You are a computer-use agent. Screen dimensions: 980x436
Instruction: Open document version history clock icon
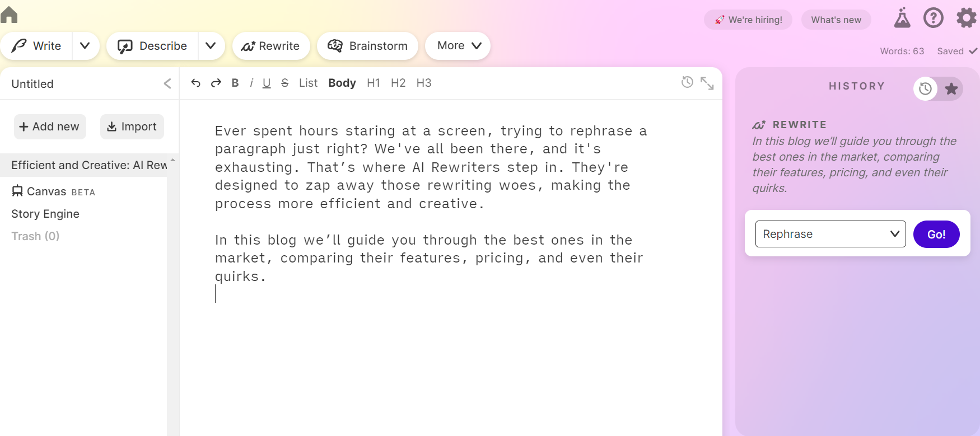pos(687,82)
